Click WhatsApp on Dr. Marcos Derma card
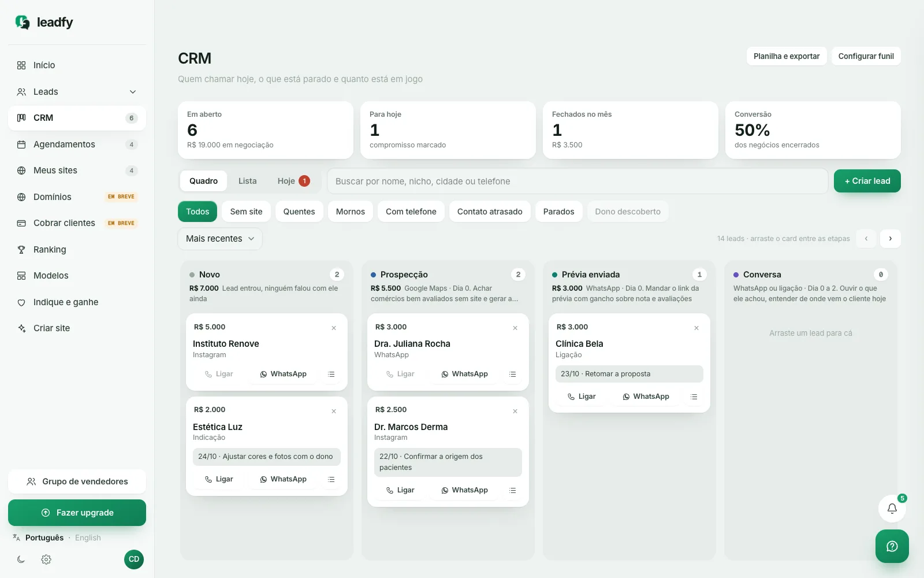Viewport: 924px width, 578px height. click(464, 490)
